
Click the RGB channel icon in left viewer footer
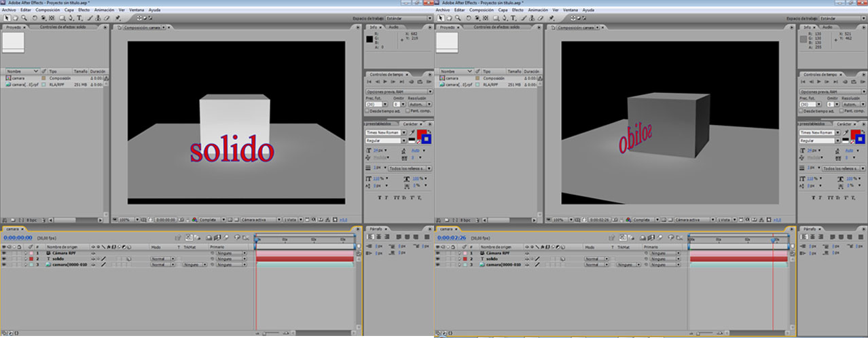pyautogui.click(x=194, y=219)
